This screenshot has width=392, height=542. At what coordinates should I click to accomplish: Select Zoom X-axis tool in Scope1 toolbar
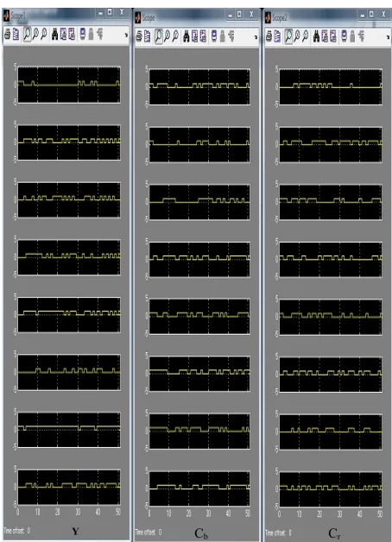click(35, 35)
